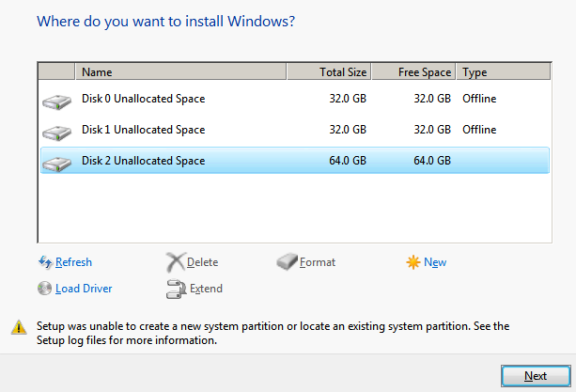The width and height of the screenshot is (576, 392).
Task: Click Disk 2 free space 64.0 GB
Action: pyautogui.click(x=432, y=161)
